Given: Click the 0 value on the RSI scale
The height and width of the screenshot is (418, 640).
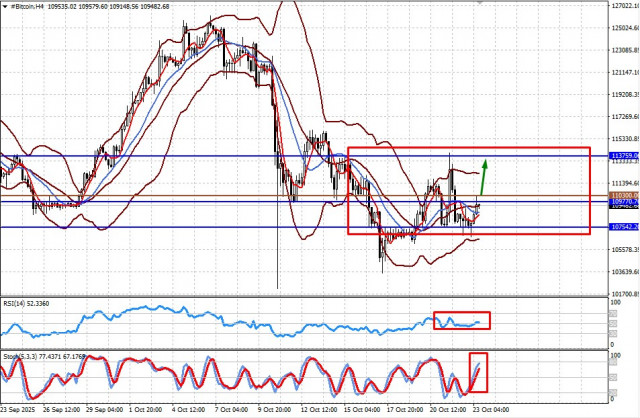Looking at the screenshot, I should tap(612, 345).
